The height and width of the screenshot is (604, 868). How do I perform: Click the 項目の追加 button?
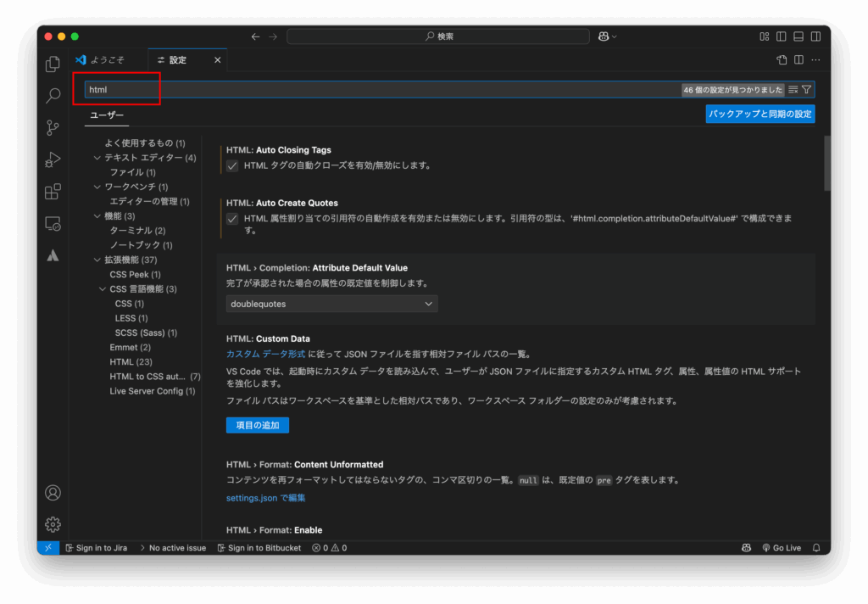[x=257, y=424]
